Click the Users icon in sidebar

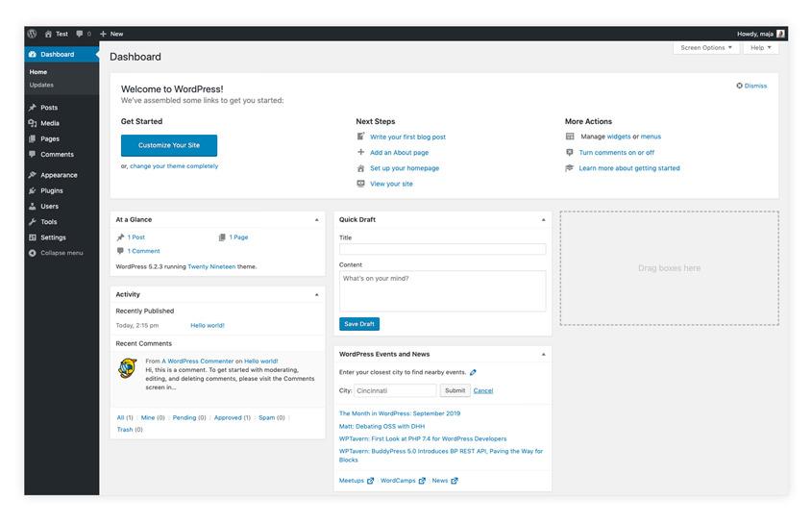tap(32, 206)
